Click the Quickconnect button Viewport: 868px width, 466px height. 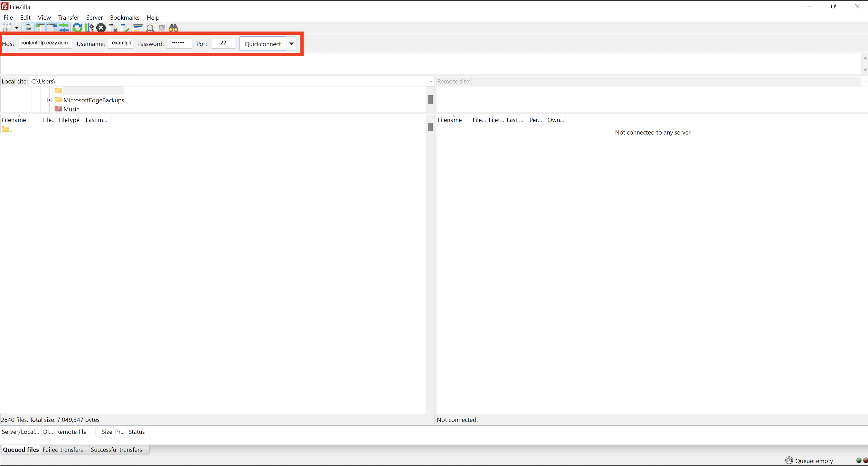coord(263,44)
